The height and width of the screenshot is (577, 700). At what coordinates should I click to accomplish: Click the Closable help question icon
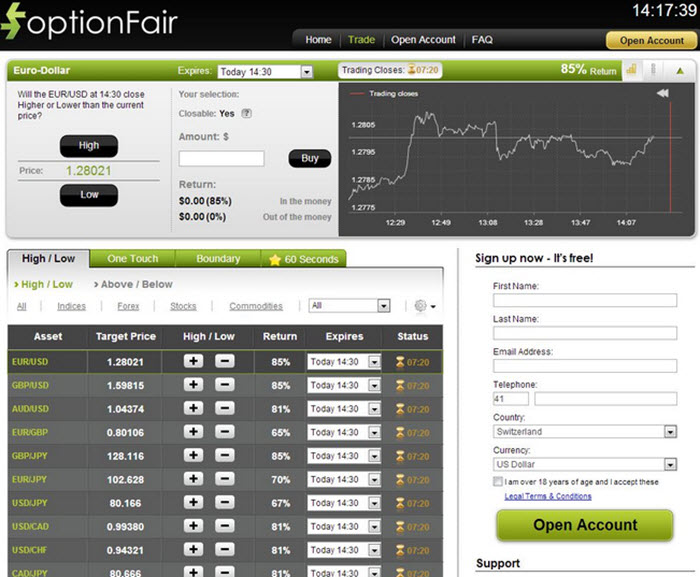[246, 113]
